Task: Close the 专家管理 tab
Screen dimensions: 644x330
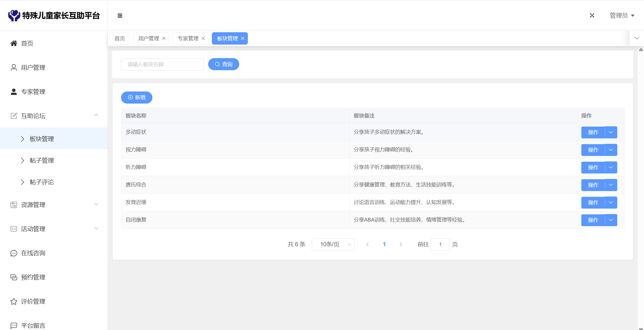Action: tap(203, 39)
